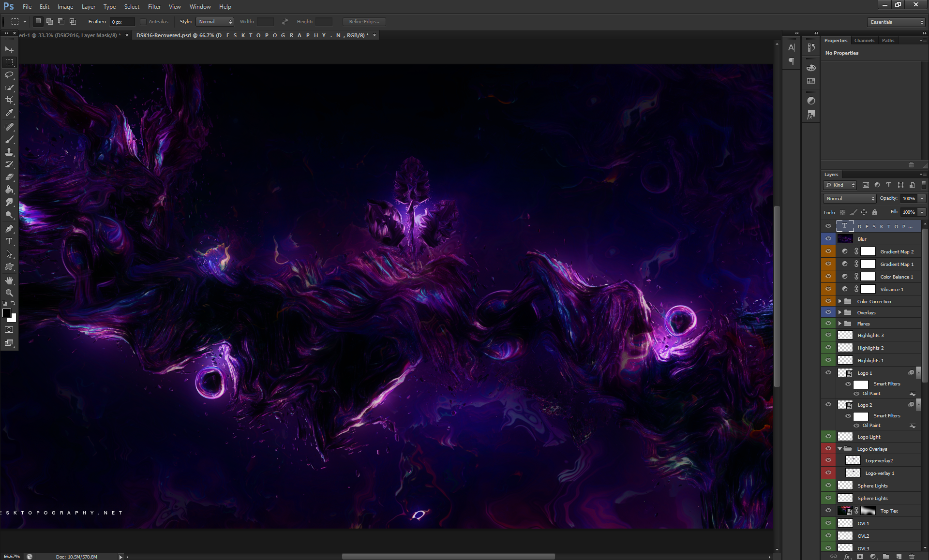
Task: Select the Pen tool
Action: (9, 228)
